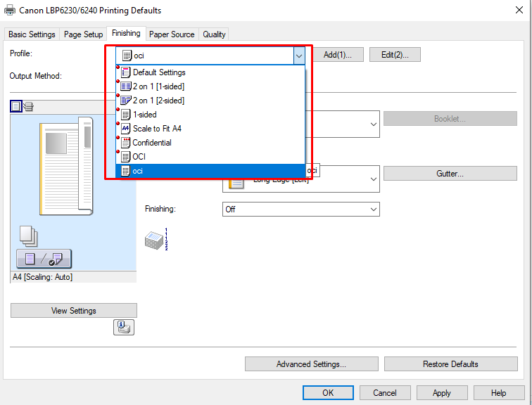Choose the Scale to Fit A4 profile

pyautogui.click(x=210, y=129)
